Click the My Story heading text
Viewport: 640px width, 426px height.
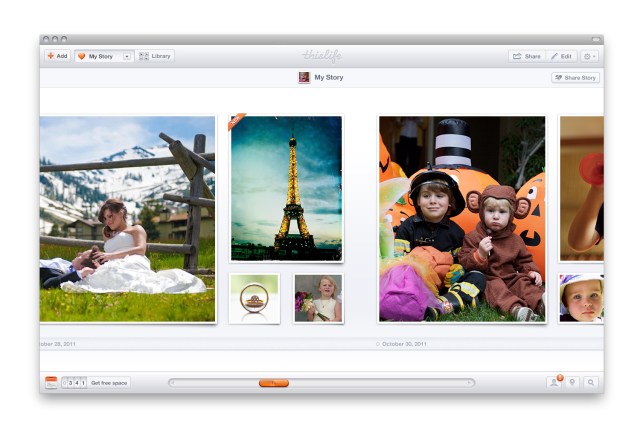tap(329, 77)
